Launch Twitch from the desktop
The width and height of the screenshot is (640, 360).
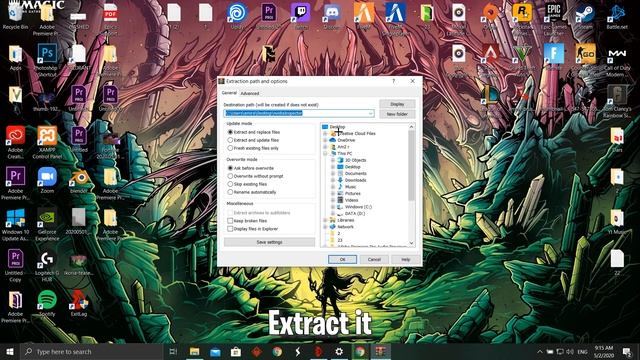click(x=301, y=16)
